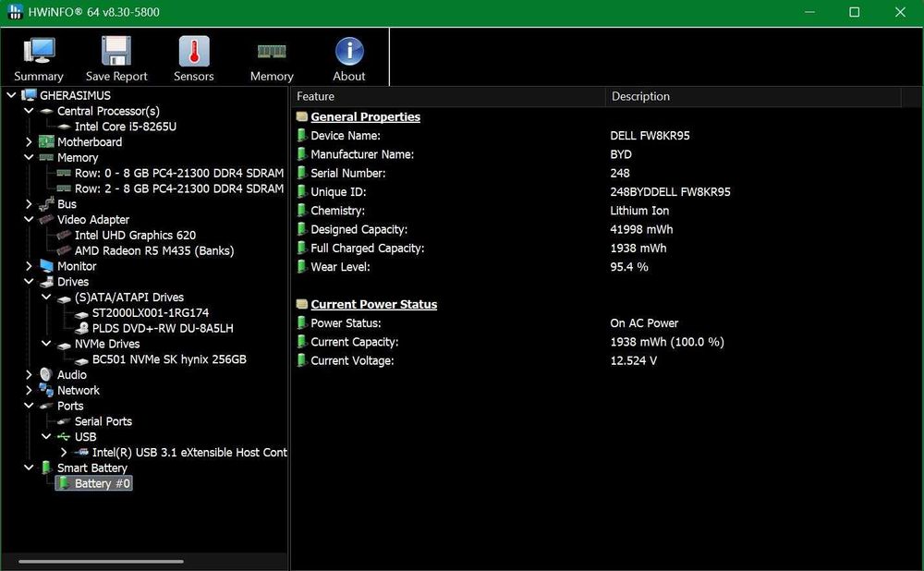924x571 pixels.
Task: Click the Battery #0 icon
Action: [x=64, y=483]
